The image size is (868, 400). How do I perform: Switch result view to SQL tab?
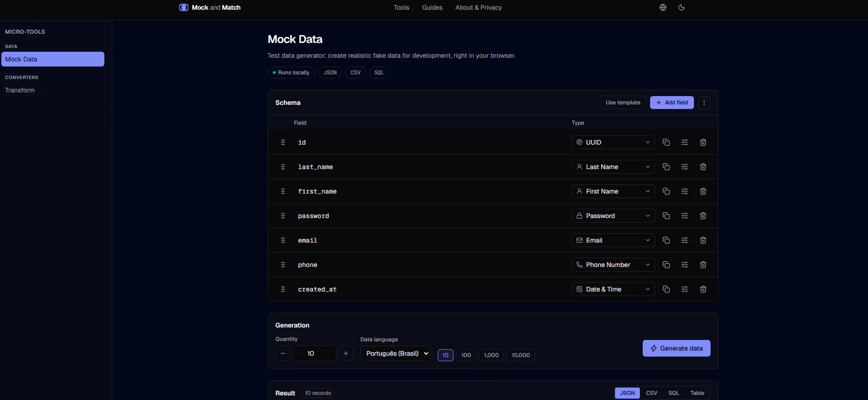[674, 393]
